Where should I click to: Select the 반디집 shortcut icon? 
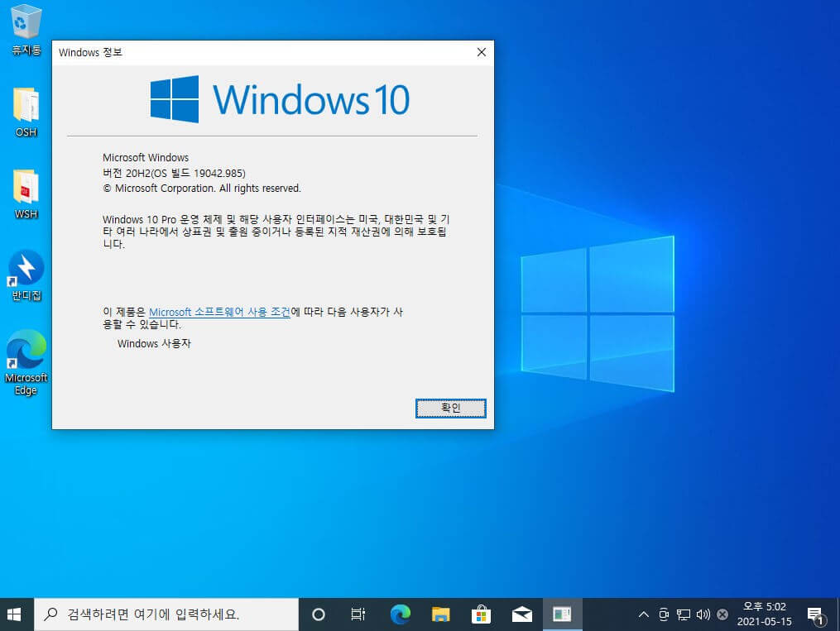click(26, 275)
